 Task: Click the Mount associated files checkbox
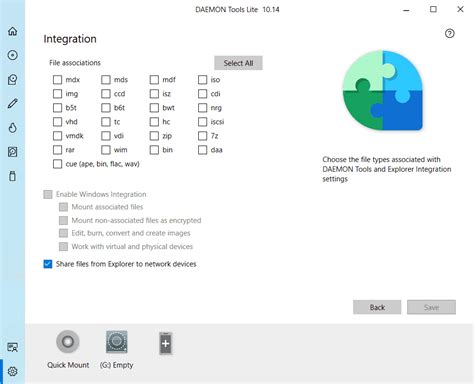pos(63,207)
